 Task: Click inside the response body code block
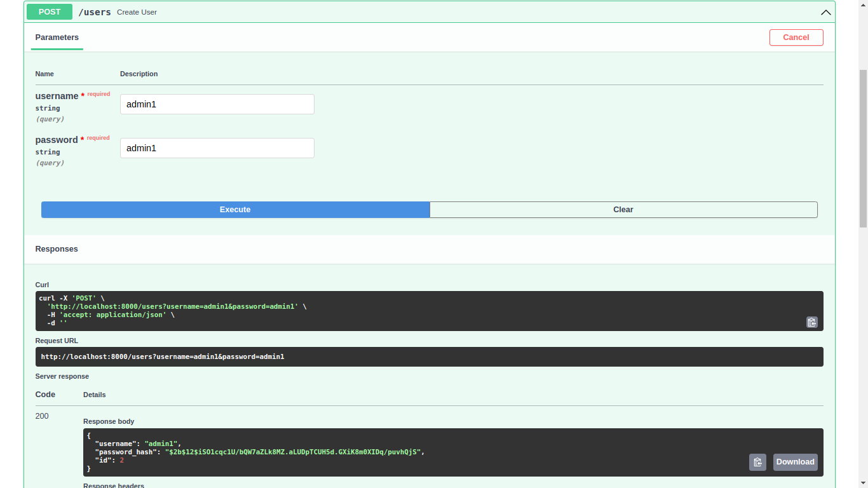381,452
